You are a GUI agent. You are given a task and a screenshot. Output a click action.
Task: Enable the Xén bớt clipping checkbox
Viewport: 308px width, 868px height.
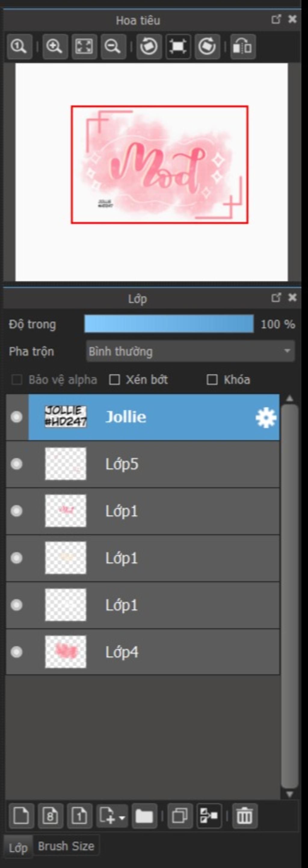click(x=115, y=380)
